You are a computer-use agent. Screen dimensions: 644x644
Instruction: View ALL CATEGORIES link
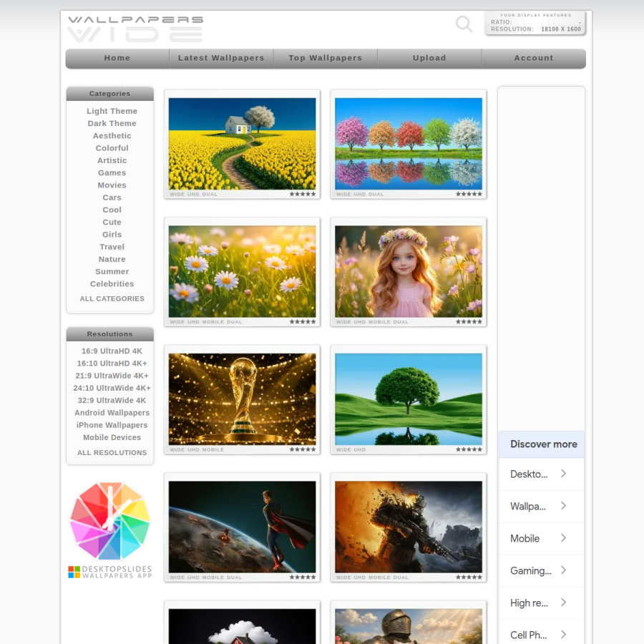click(x=112, y=298)
